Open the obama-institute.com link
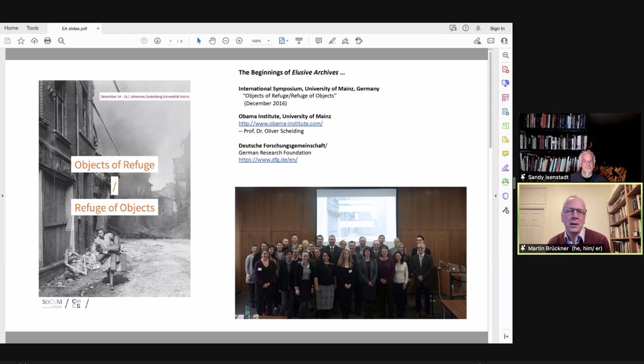This screenshot has height=364, width=644. coord(281,123)
